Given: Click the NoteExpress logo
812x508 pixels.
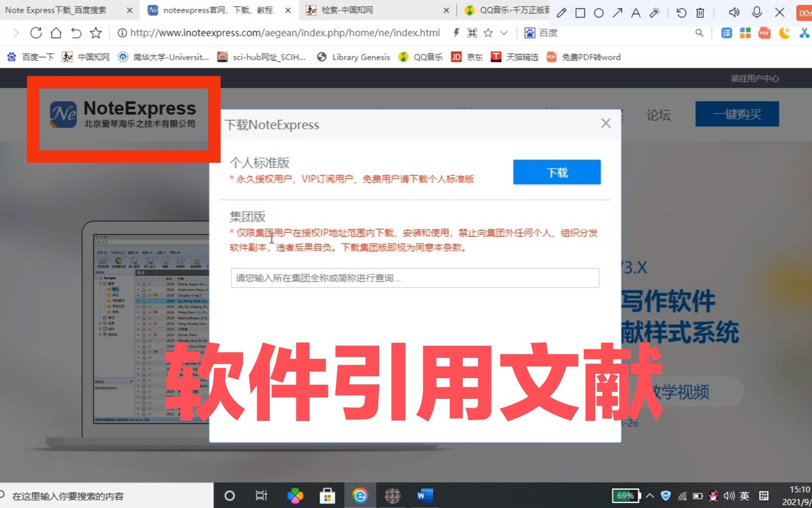Looking at the screenshot, I should [123, 114].
